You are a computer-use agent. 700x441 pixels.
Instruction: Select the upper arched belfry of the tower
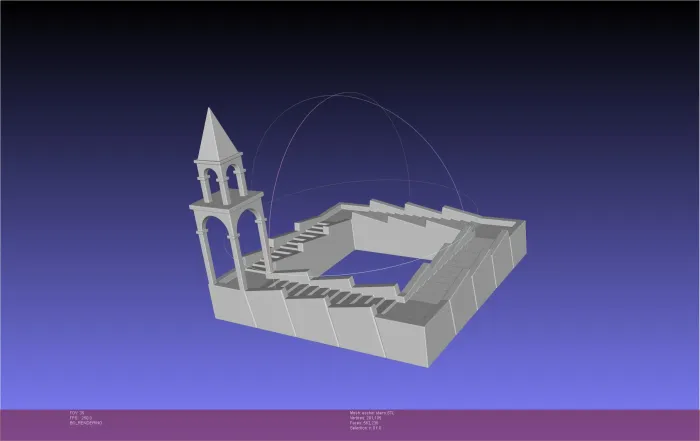pyautogui.click(x=221, y=179)
